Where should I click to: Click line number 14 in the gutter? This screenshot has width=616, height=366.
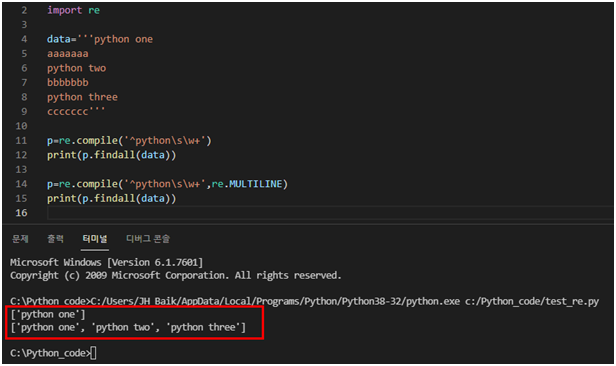point(21,184)
